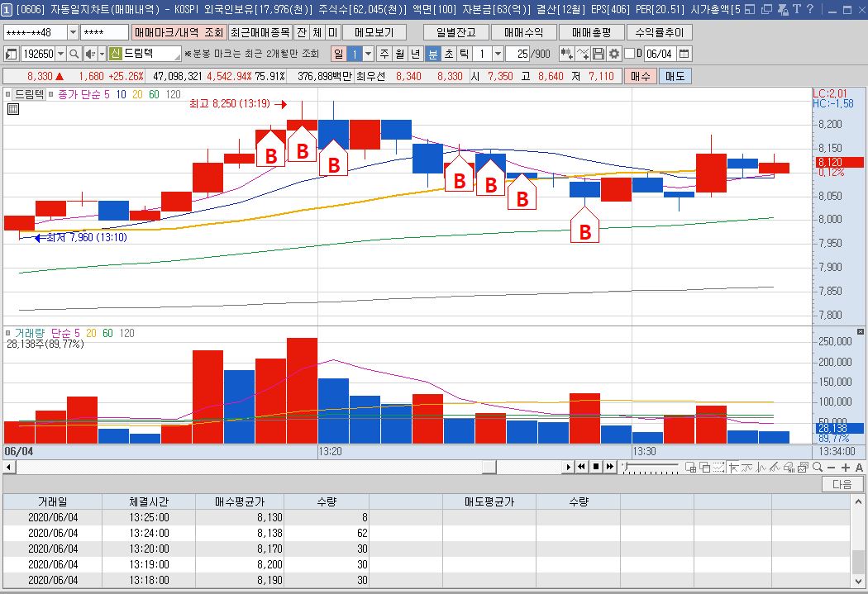Click the window layout icon beside stock code
Image resolution: width=868 pixels, height=594 pixels.
pos(11,54)
